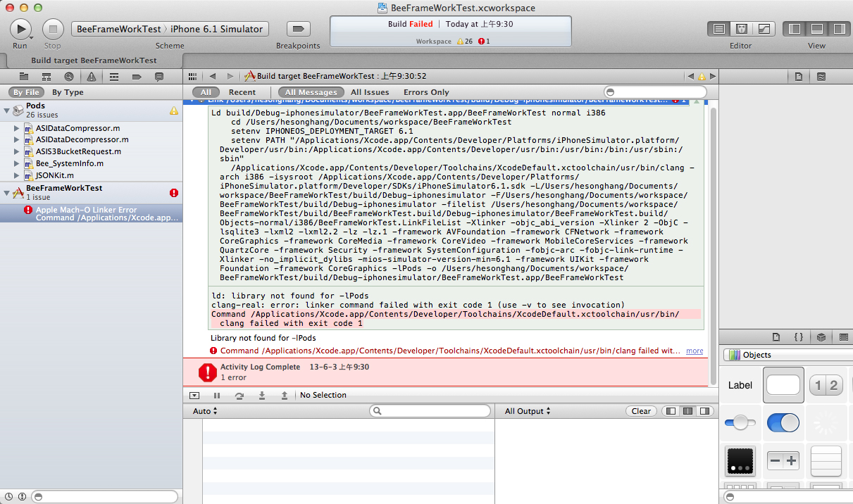Open the Debug navigator icon

tap(114, 76)
